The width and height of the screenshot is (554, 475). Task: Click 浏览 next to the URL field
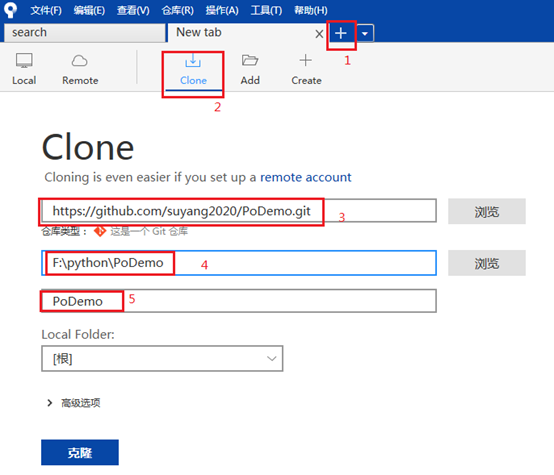coord(487,211)
